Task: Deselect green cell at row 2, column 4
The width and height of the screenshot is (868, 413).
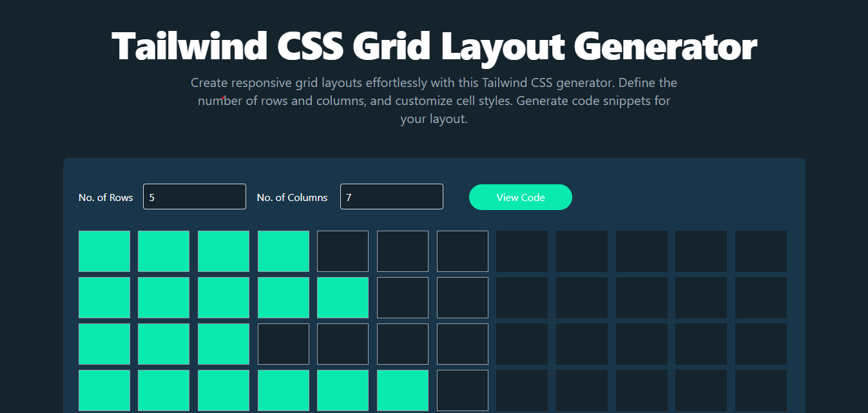Action: 284,298
